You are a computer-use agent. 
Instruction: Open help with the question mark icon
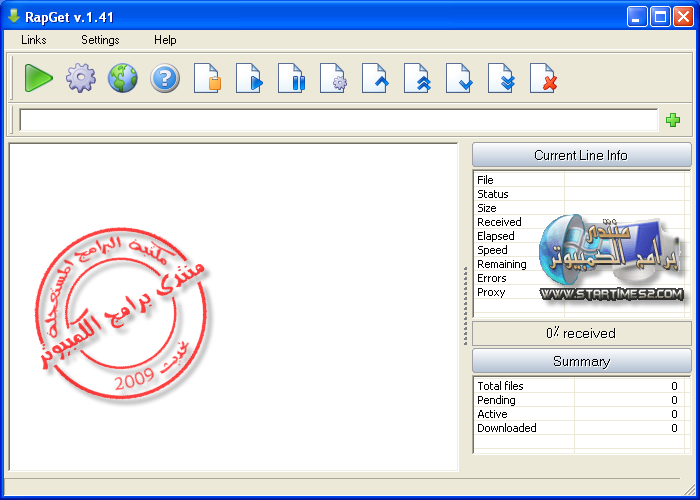(x=165, y=78)
